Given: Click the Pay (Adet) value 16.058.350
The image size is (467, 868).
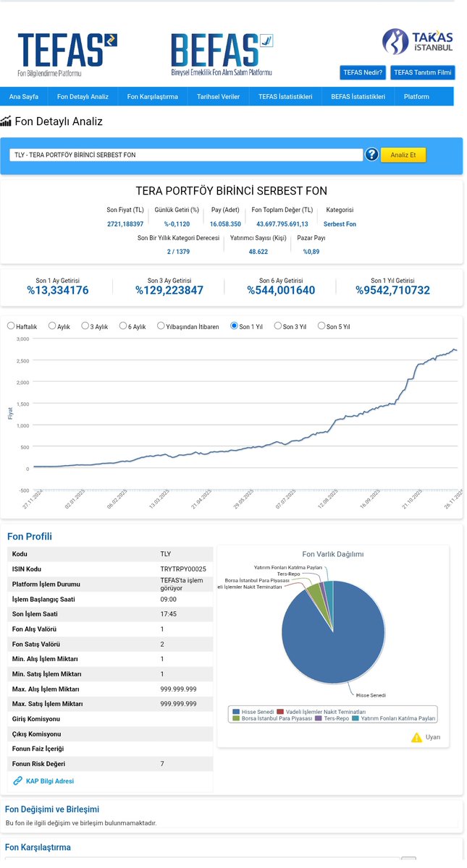Looking at the screenshot, I should click(x=225, y=224).
